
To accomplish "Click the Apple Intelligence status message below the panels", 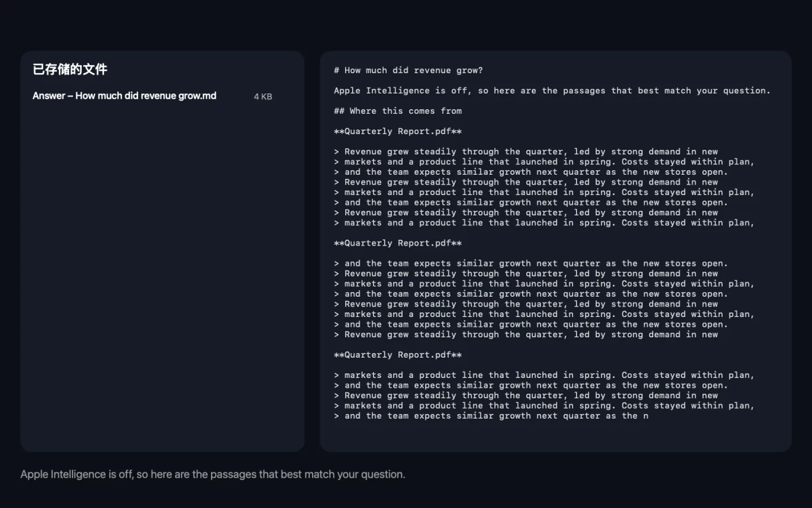I will pos(213,474).
